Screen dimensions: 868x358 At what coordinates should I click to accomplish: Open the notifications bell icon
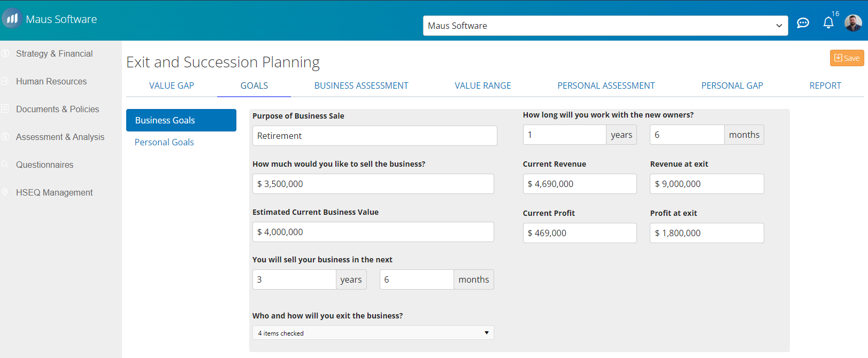click(x=828, y=22)
